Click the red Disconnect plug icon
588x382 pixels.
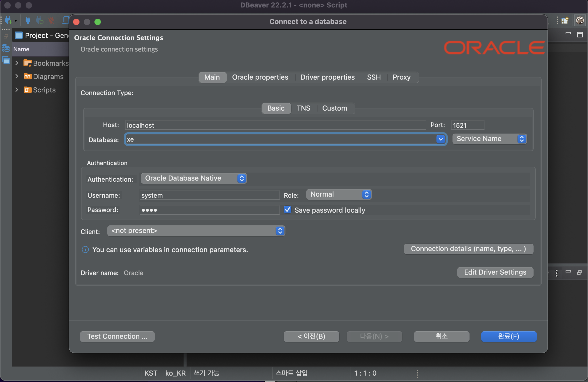(x=51, y=20)
